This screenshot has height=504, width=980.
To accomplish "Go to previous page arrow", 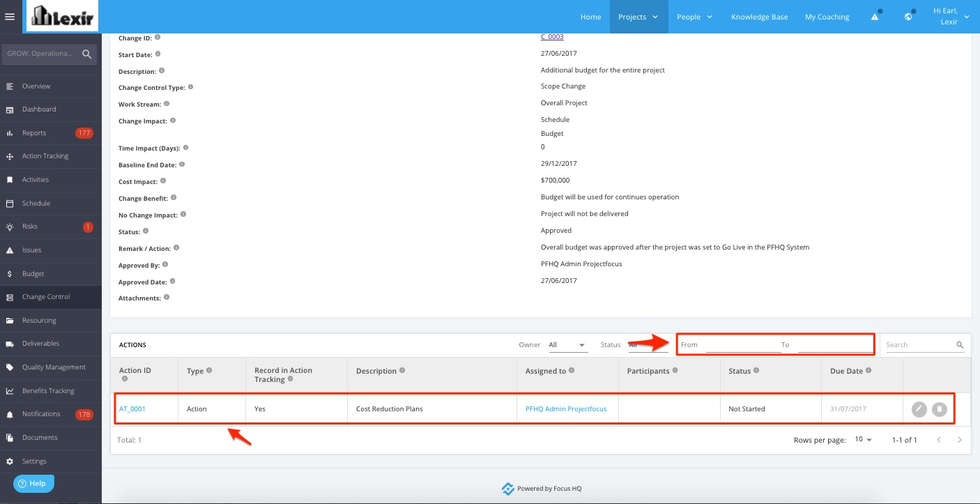I will point(939,440).
